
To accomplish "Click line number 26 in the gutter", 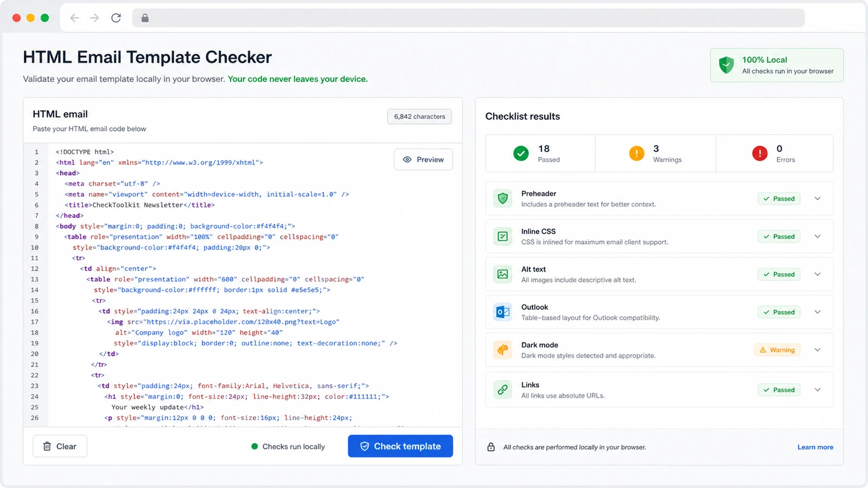I will tap(35, 418).
